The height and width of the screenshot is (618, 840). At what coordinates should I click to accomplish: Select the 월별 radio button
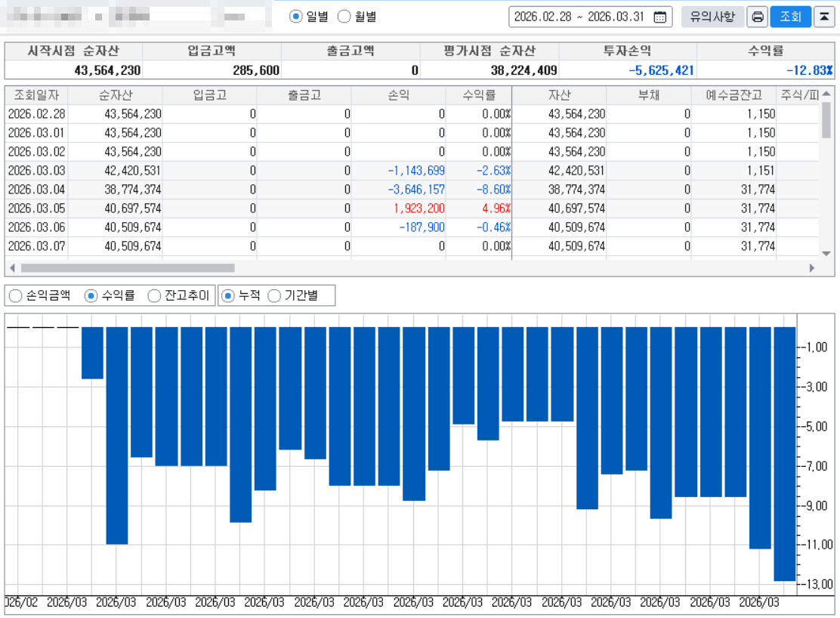tap(344, 17)
